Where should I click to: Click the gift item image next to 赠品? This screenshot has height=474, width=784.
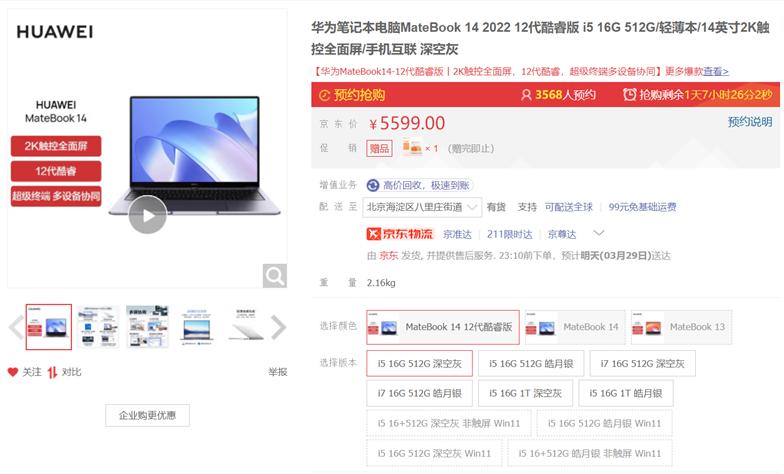coord(412,148)
